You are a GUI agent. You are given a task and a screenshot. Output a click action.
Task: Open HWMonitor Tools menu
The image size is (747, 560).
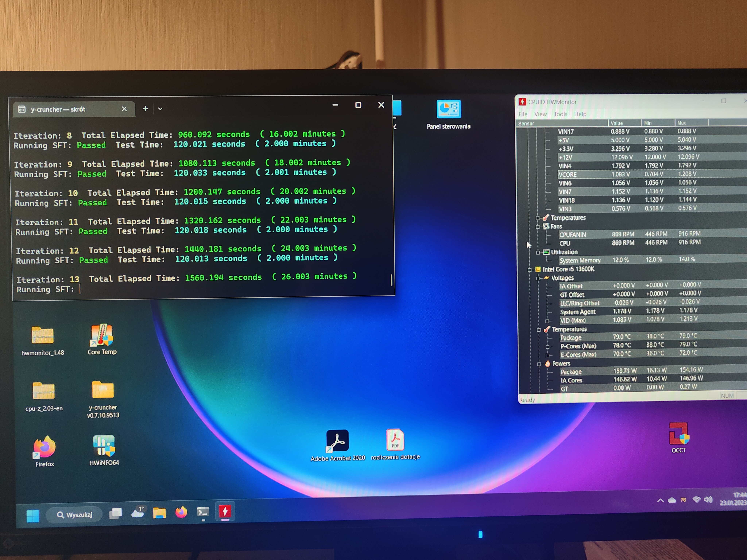click(561, 114)
